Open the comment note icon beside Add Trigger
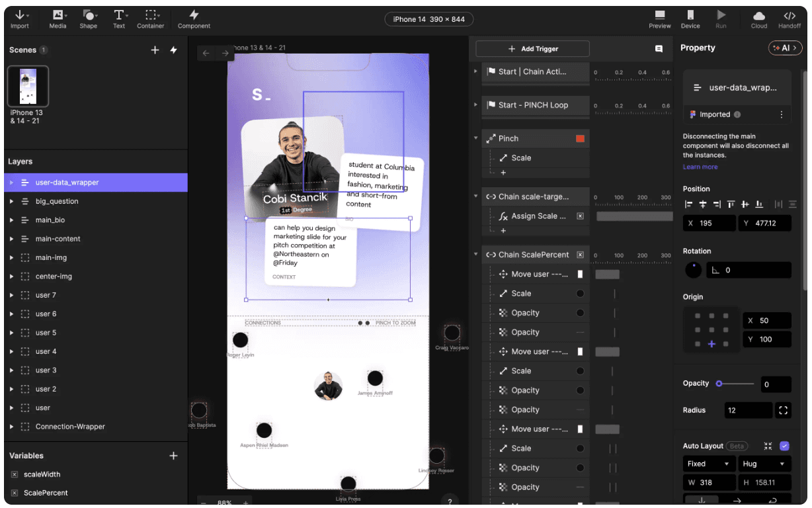Screen dimensions: 812x508 click(659, 49)
